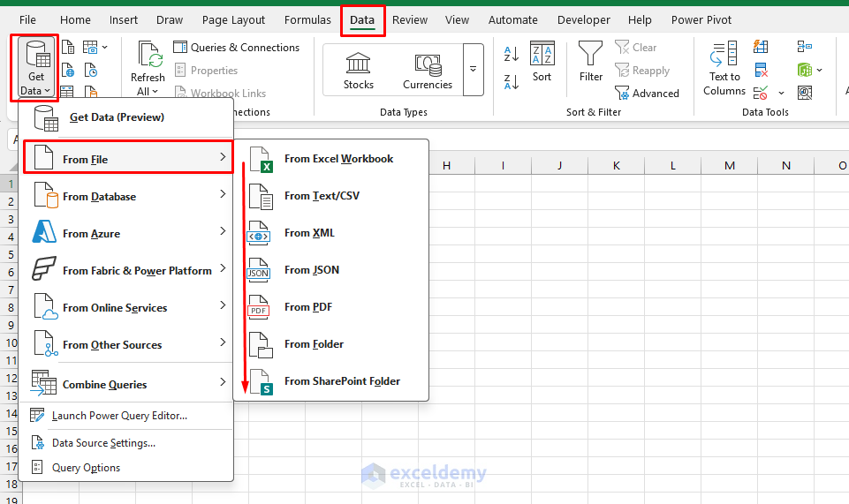Viewport: 849px width, 504px height.
Task: Sort Z to A descending
Action: click(512, 82)
